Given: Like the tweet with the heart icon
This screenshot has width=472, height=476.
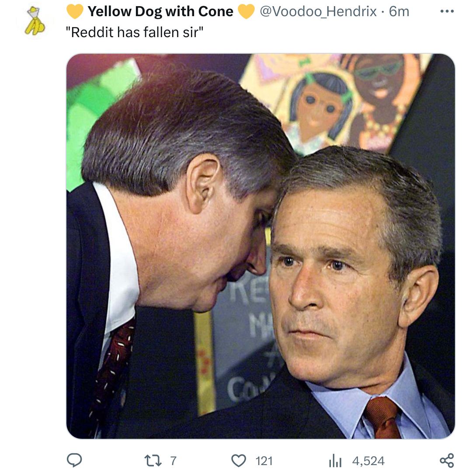Looking at the screenshot, I should (238, 460).
